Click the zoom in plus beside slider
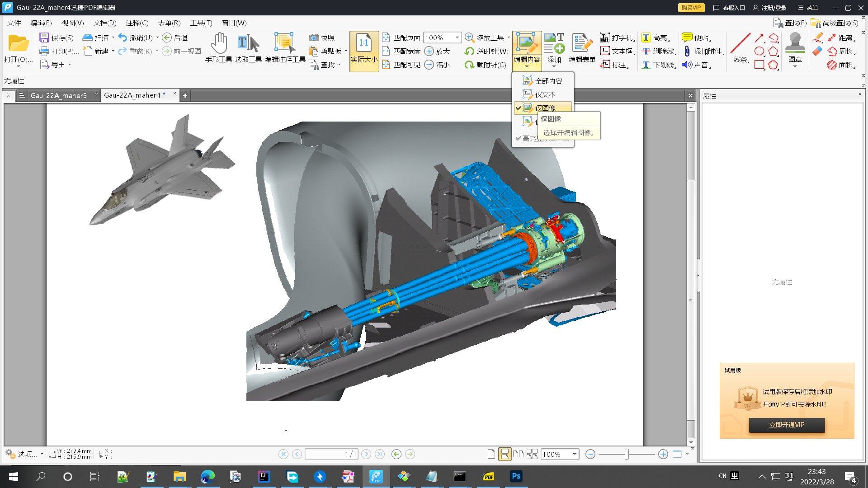The image size is (868, 488). point(663,454)
